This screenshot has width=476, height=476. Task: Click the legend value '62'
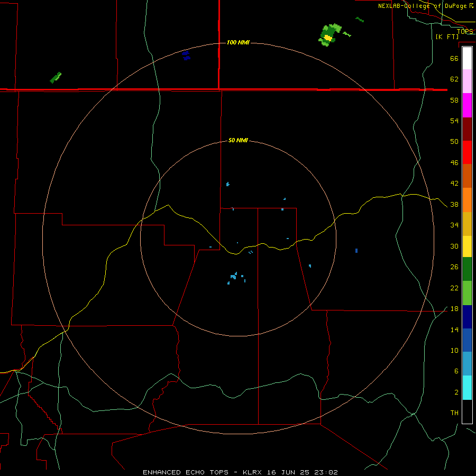pyautogui.click(x=454, y=79)
